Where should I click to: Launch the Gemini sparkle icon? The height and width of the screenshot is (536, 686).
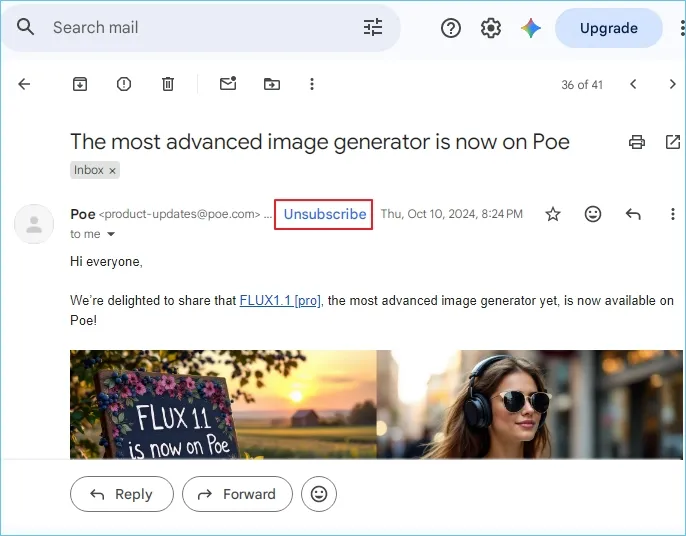tap(531, 28)
